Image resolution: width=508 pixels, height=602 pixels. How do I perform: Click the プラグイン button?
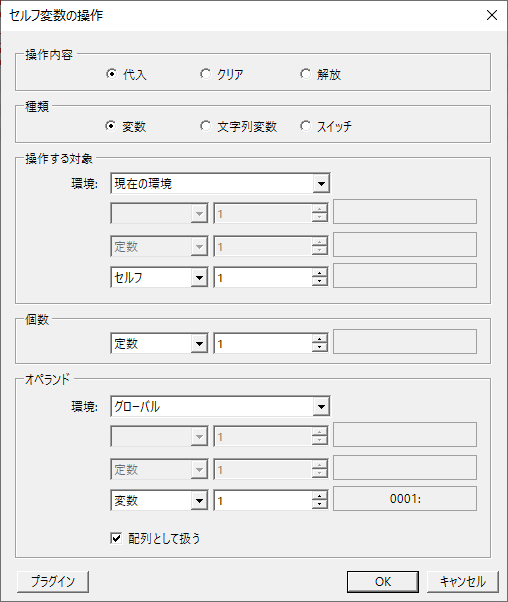tap(53, 581)
